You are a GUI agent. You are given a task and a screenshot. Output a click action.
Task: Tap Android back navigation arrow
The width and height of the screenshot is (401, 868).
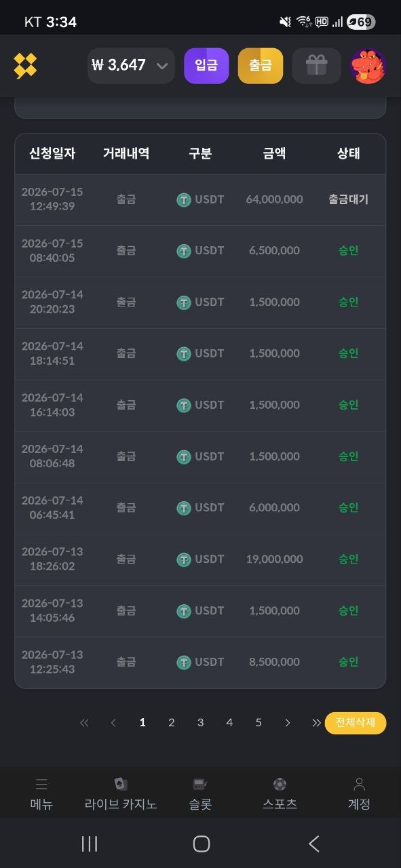[x=313, y=844]
